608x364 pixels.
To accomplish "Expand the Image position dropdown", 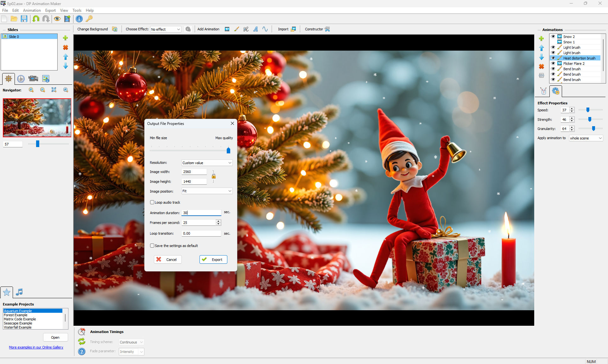I will point(207,191).
